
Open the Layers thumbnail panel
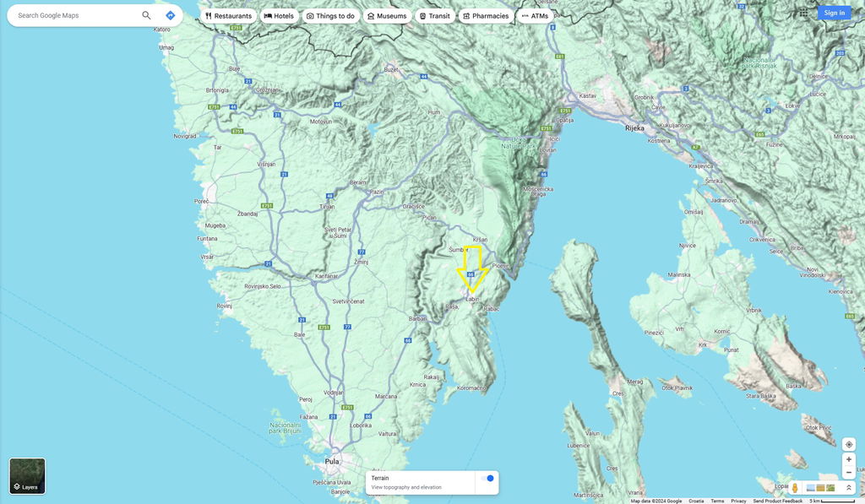point(27,476)
